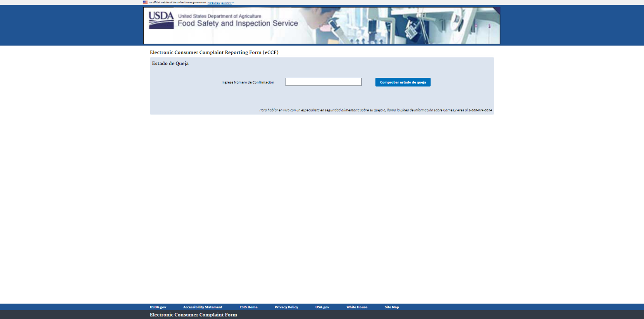
Task: Click the USDA logo in banner
Action: click(x=161, y=20)
